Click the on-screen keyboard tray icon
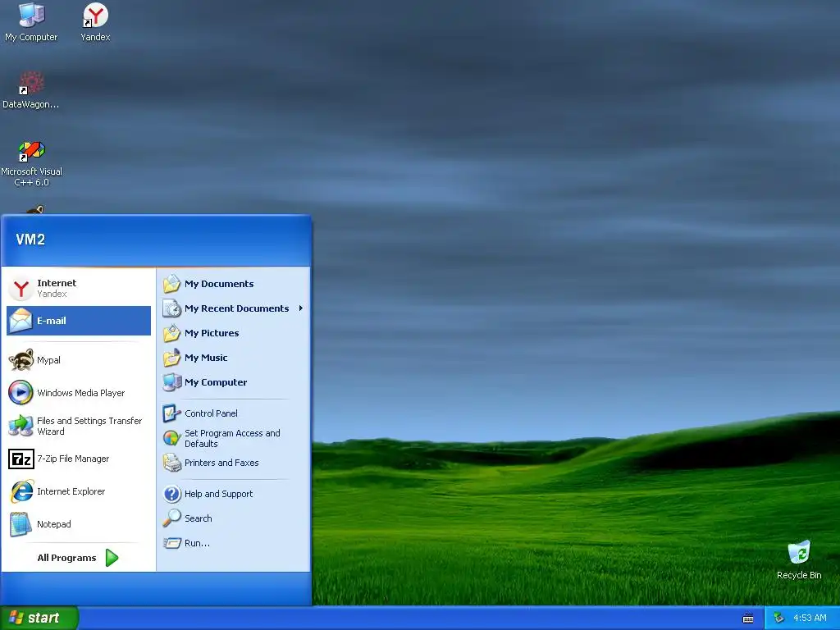The image size is (840, 630). 748,619
